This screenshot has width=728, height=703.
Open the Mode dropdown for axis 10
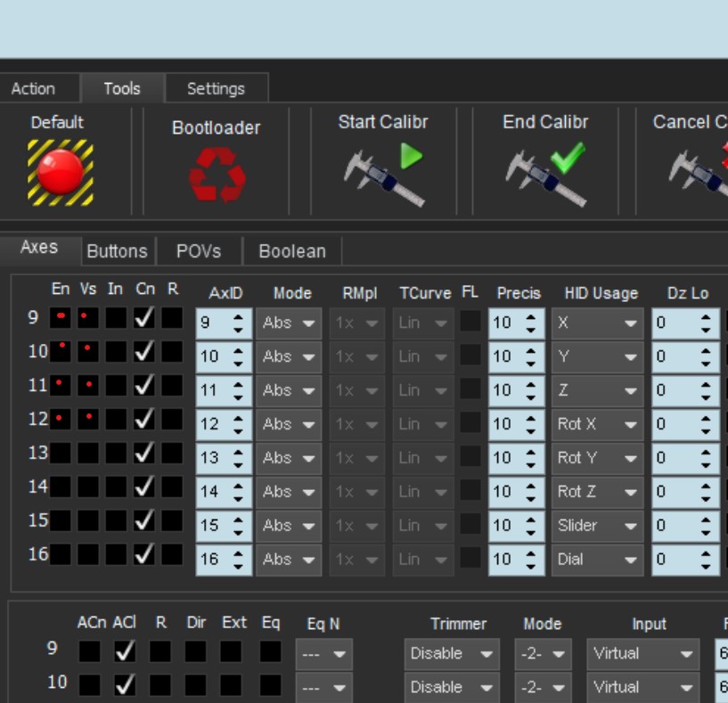289,356
